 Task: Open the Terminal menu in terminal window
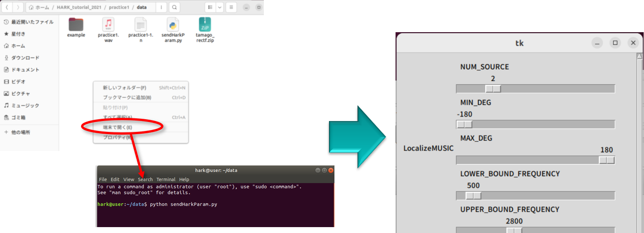coord(166,180)
